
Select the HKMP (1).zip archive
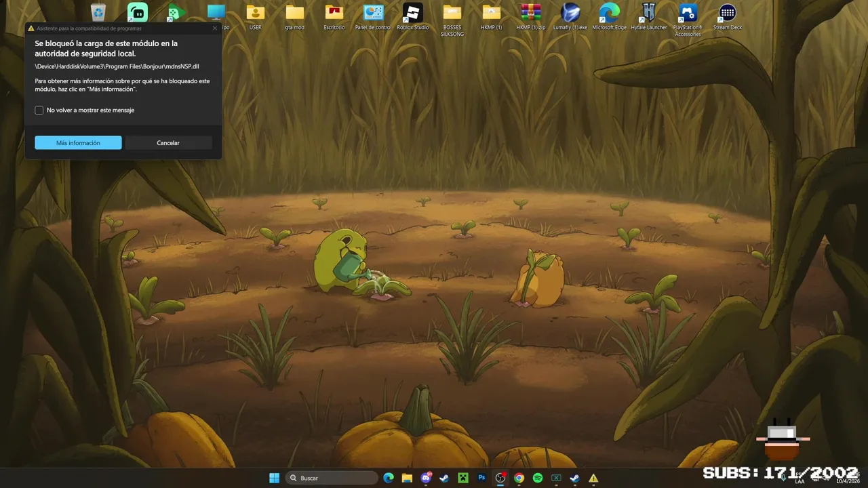(x=530, y=17)
